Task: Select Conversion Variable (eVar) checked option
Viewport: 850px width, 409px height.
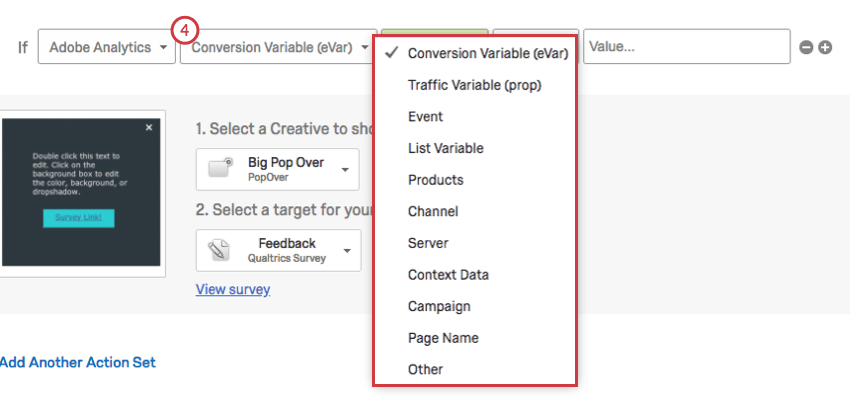Action: click(487, 54)
